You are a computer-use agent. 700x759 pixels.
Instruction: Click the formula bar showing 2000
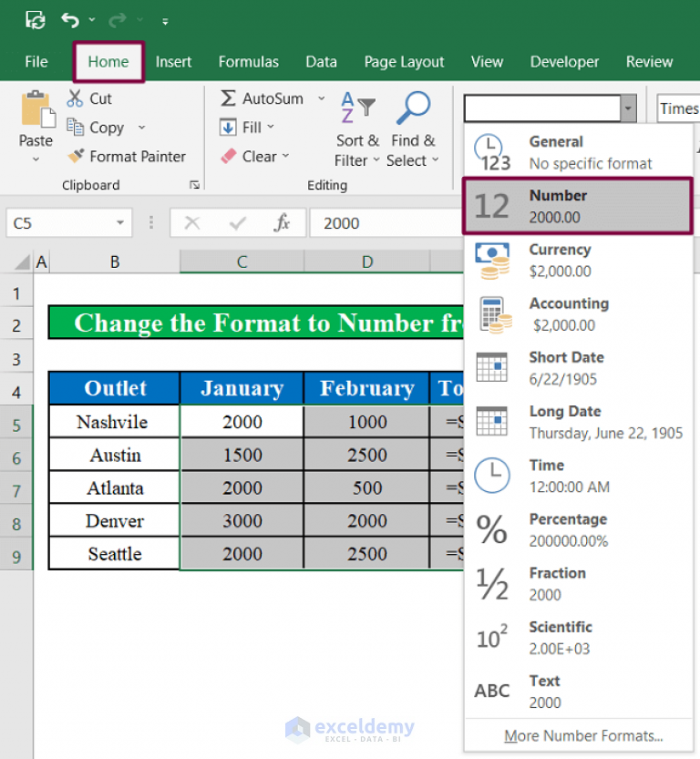[386, 223]
